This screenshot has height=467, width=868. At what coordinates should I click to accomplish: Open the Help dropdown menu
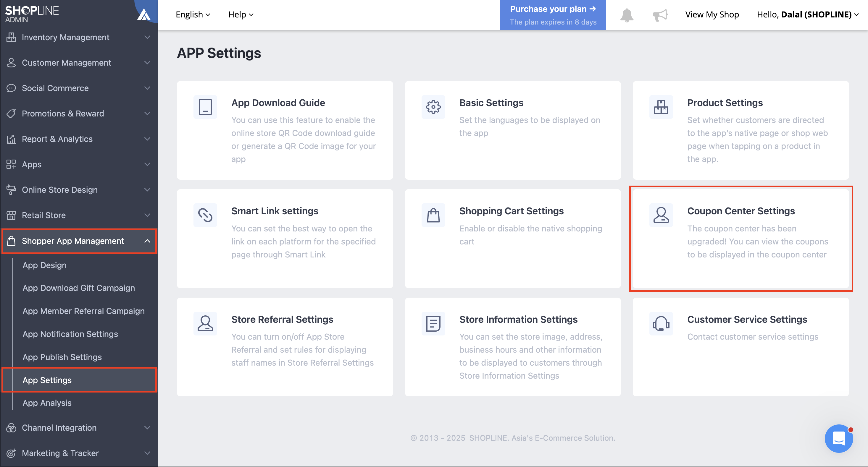pos(241,14)
